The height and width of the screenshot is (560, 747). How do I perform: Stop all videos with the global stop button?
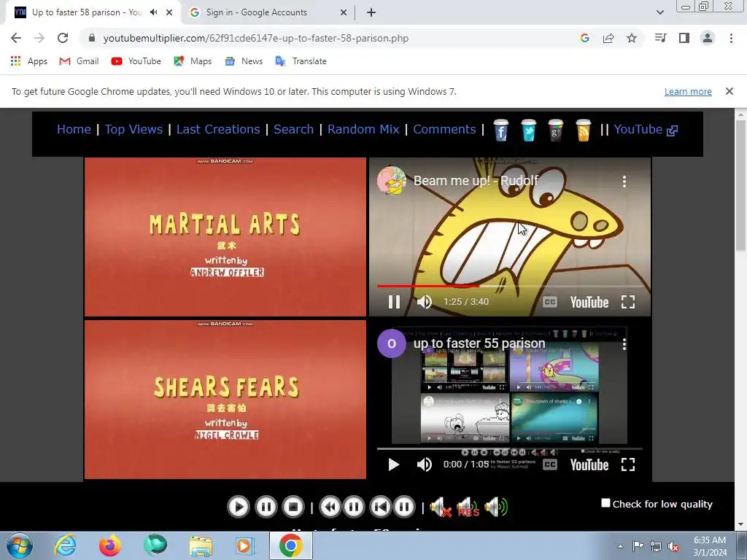293,507
